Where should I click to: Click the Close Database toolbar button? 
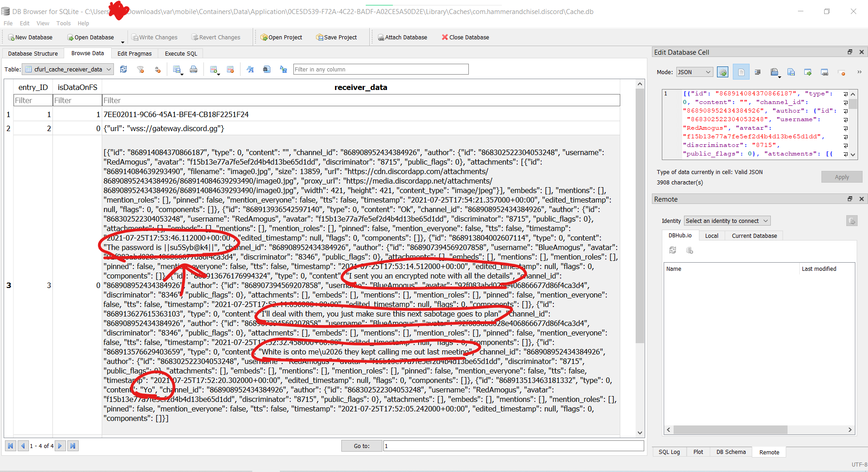click(465, 38)
